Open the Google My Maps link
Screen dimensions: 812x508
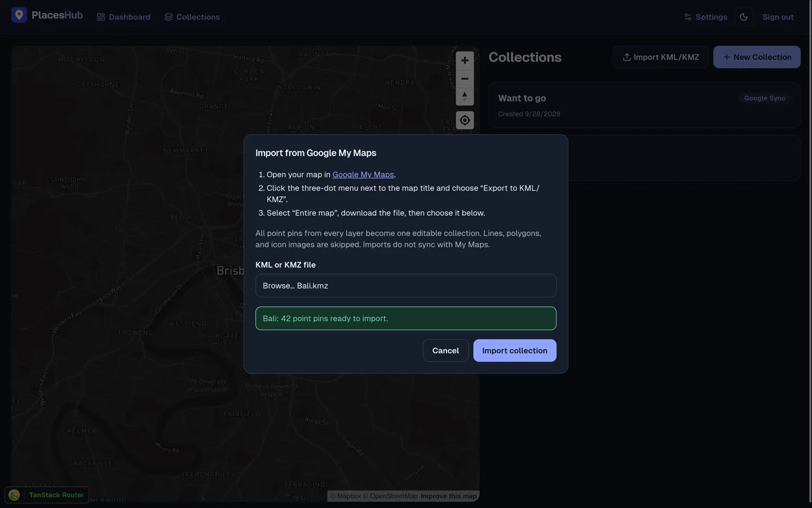coord(363,174)
